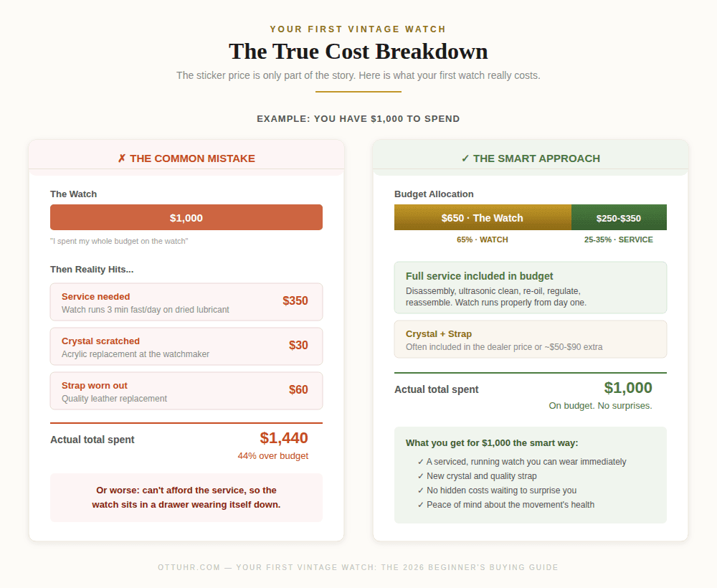This screenshot has height=588, width=717.
Task: Click the checkmark before 'No hidden costs'
Action: tap(421, 490)
